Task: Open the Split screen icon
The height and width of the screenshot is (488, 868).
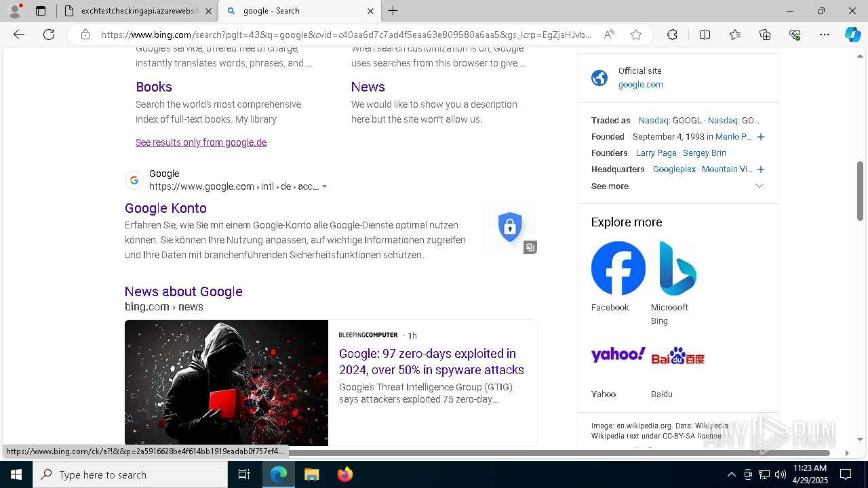Action: click(705, 35)
